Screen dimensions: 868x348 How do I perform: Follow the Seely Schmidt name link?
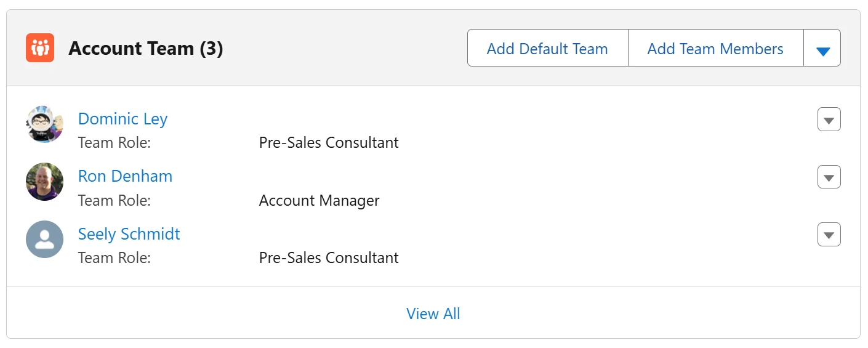tap(129, 234)
